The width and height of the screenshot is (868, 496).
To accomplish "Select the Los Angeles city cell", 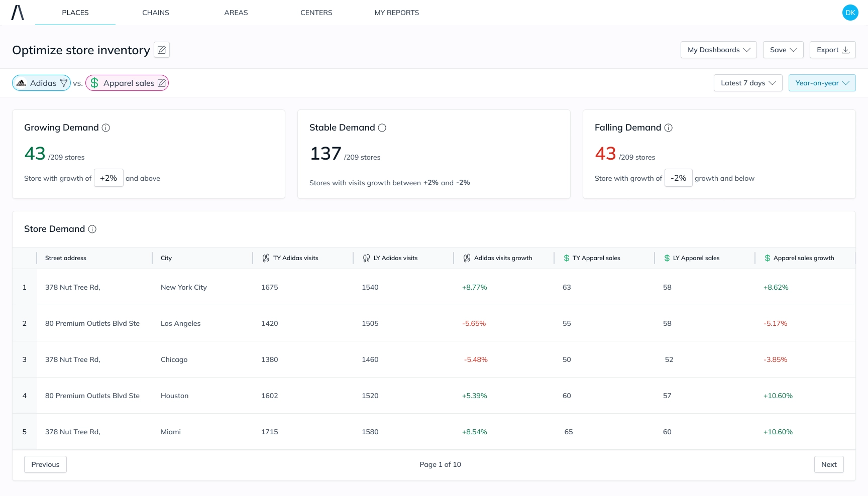I will pos(181,323).
